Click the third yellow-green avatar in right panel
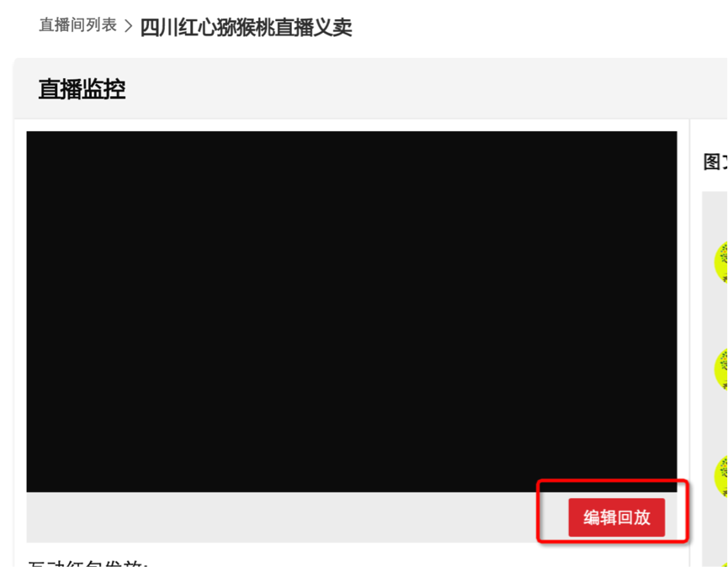The height and width of the screenshot is (567, 728). 721,476
